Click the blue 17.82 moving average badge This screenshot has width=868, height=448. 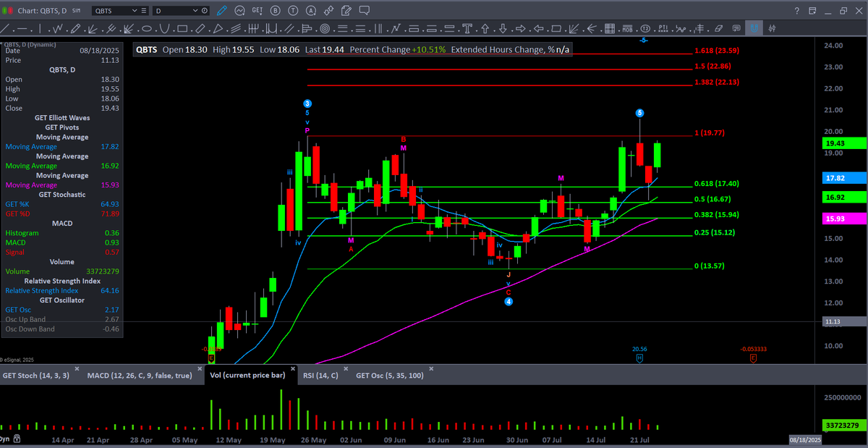click(845, 178)
